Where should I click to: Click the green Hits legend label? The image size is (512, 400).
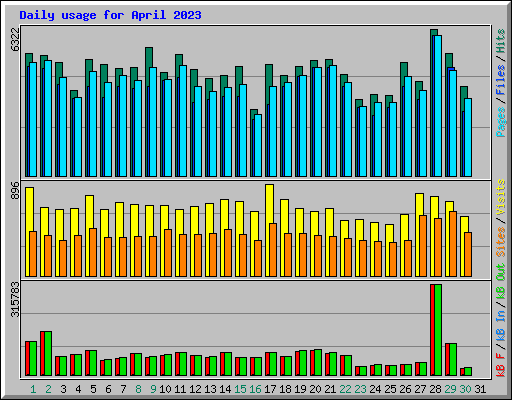(x=501, y=41)
